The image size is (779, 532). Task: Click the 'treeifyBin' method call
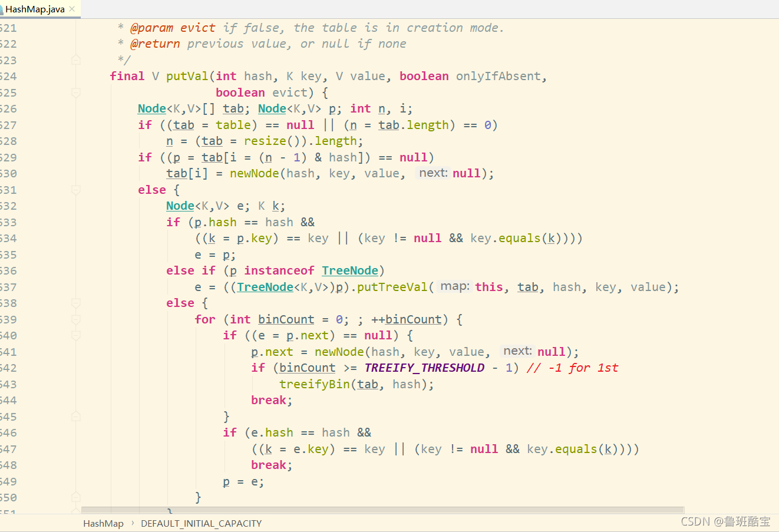click(x=315, y=384)
